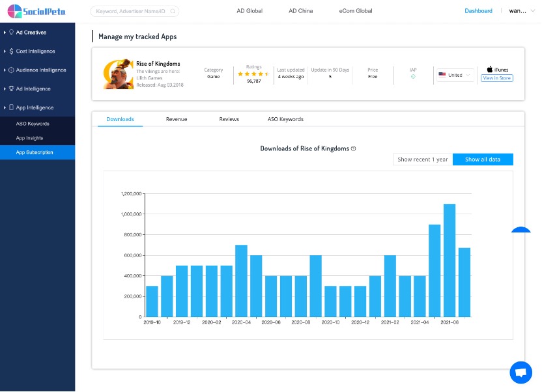The width and height of the screenshot is (542, 392).
Task: Open eCom Global menu
Action: pos(355,11)
